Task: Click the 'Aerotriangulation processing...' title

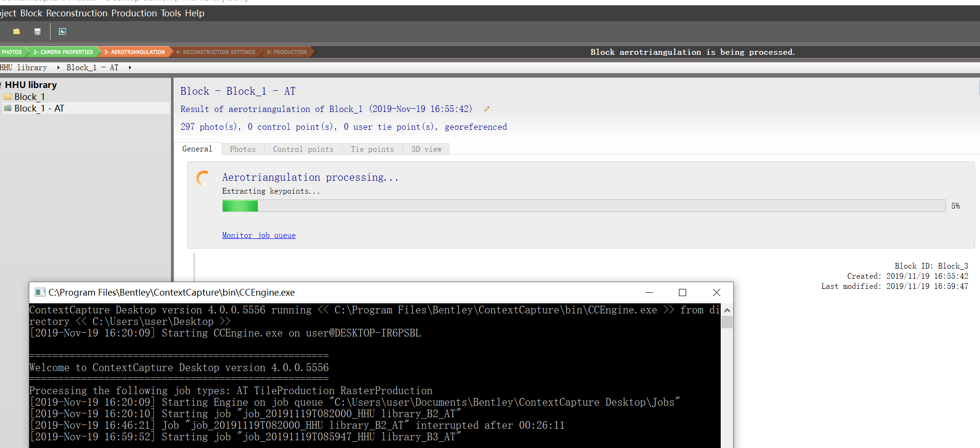Action: click(x=310, y=177)
